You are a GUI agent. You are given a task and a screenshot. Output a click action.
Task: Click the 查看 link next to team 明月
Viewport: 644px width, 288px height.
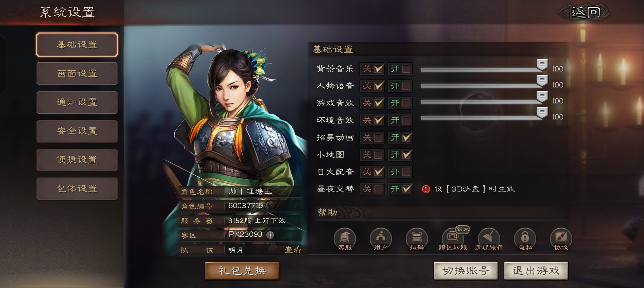pos(293,250)
